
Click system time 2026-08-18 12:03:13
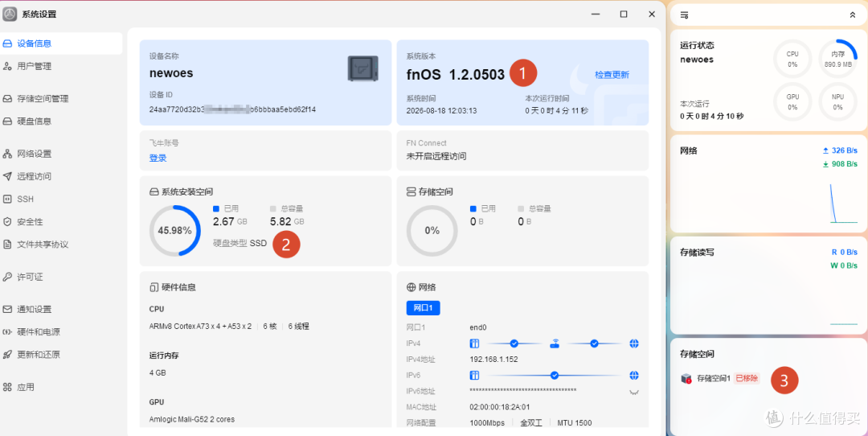pos(442,110)
